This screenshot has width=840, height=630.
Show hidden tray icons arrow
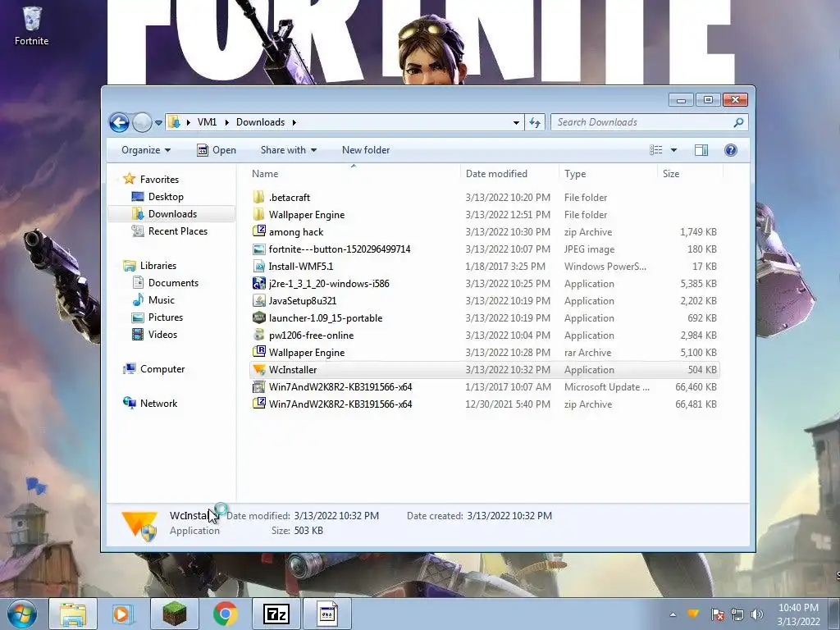point(673,614)
